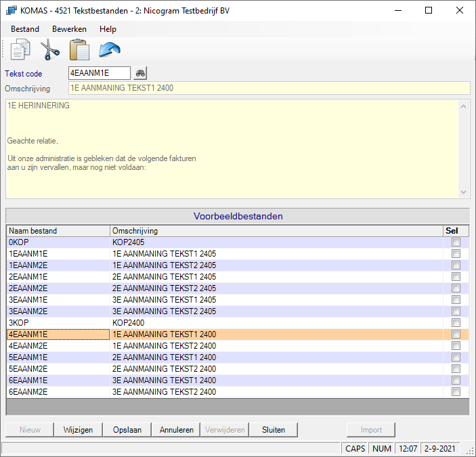Select the 0KOP file row
476x457 pixels.
(x=238, y=242)
